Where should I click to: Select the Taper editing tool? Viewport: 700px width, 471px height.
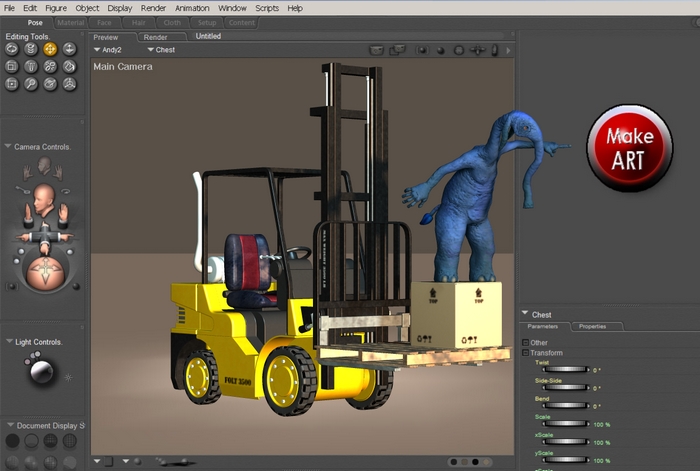tap(31, 66)
